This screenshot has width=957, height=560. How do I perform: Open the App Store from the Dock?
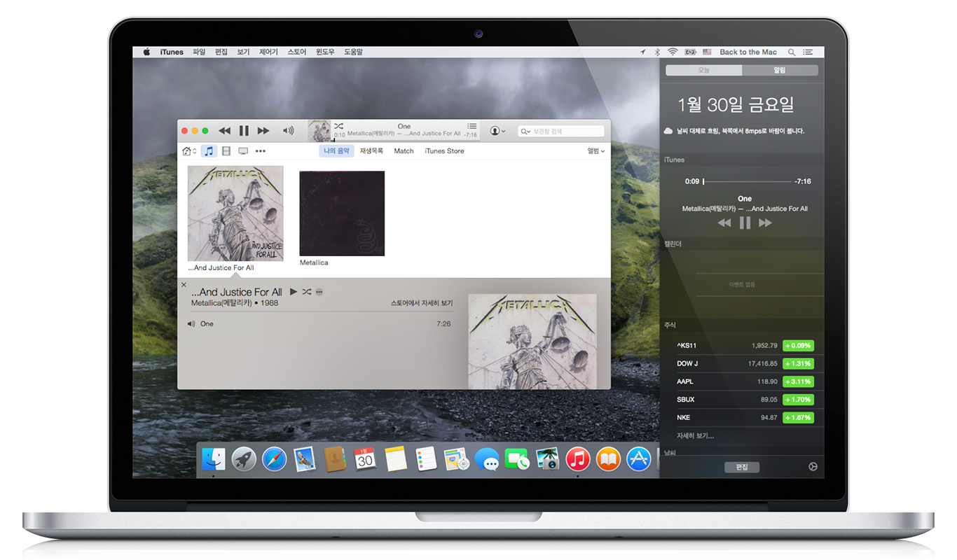(x=639, y=458)
